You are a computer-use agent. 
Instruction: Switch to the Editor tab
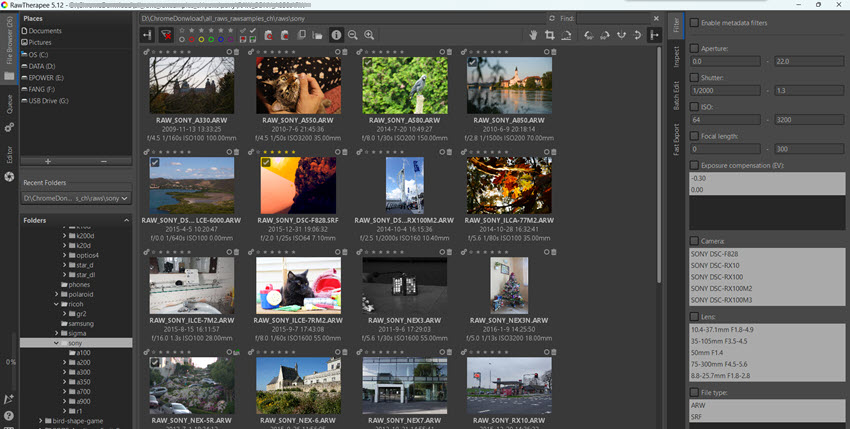coord(9,164)
